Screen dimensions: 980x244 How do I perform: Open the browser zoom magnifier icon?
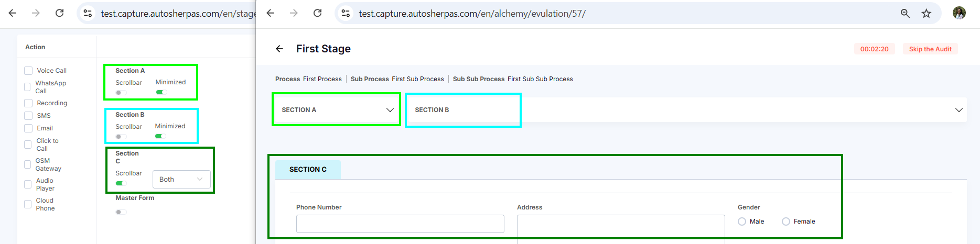905,14
